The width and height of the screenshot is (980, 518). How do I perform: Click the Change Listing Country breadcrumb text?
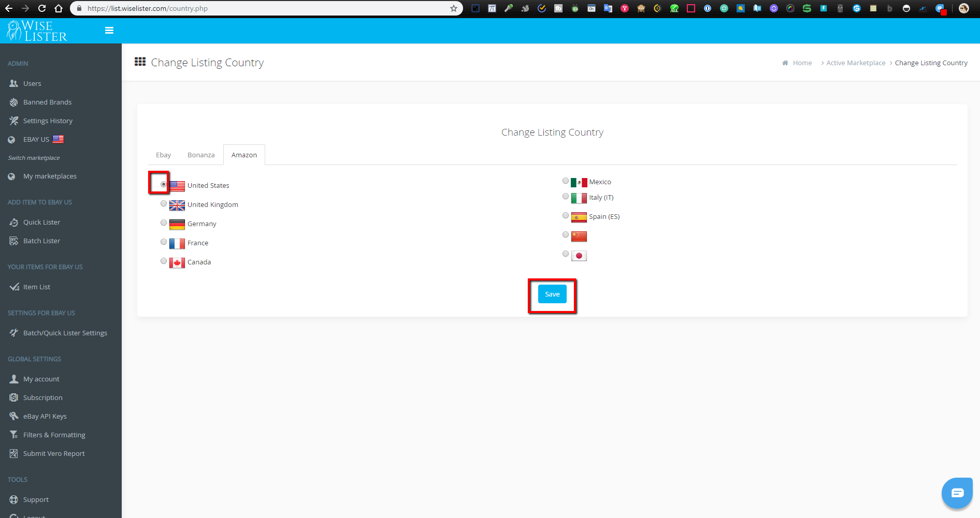click(931, 63)
